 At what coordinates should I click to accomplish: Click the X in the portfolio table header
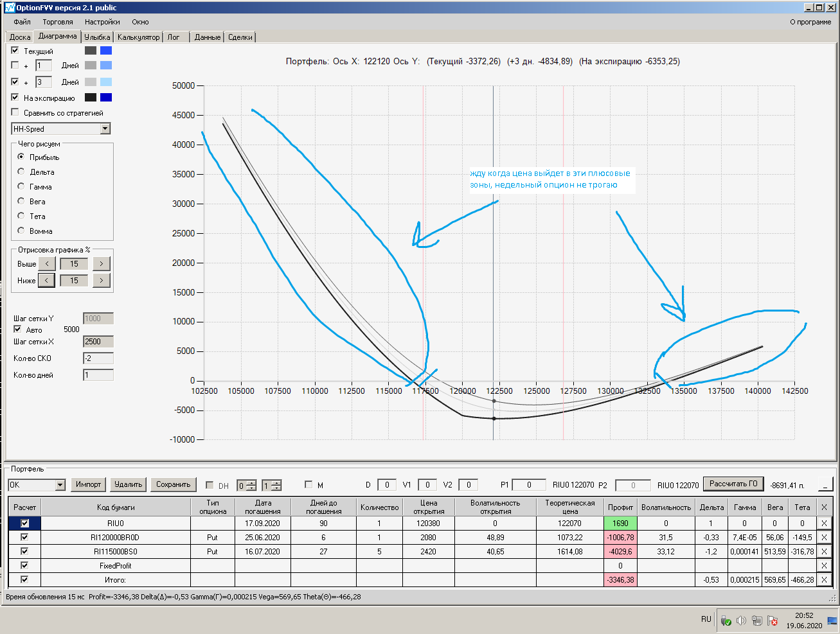pos(824,507)
